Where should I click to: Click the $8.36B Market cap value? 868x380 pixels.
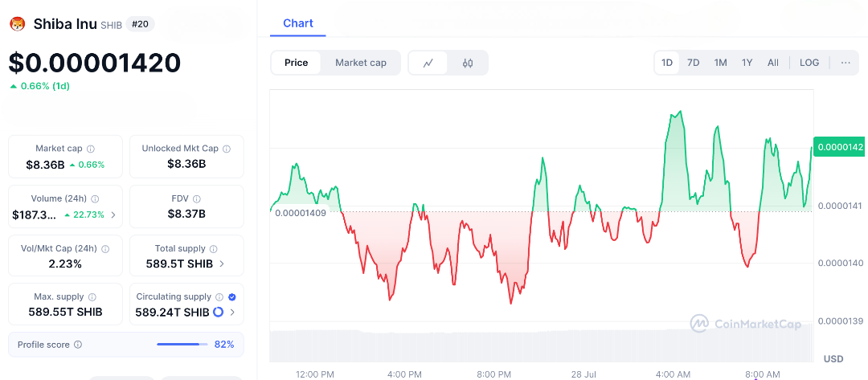(45, 165)
